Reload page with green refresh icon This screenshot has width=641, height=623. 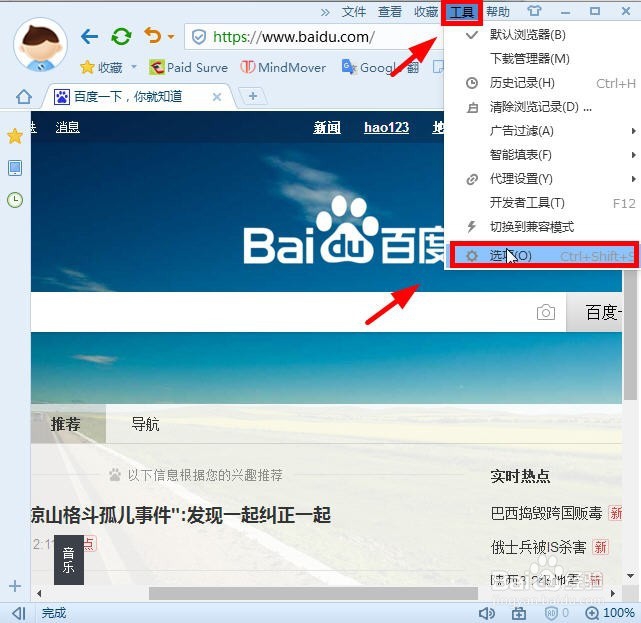tap(121, 36)
